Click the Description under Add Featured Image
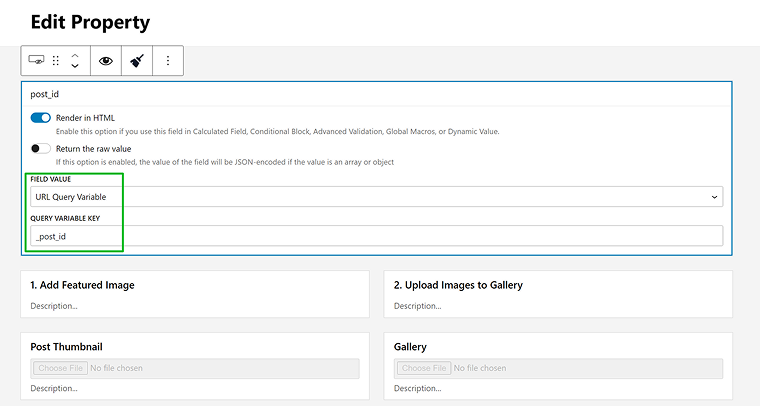 point(54,306)
